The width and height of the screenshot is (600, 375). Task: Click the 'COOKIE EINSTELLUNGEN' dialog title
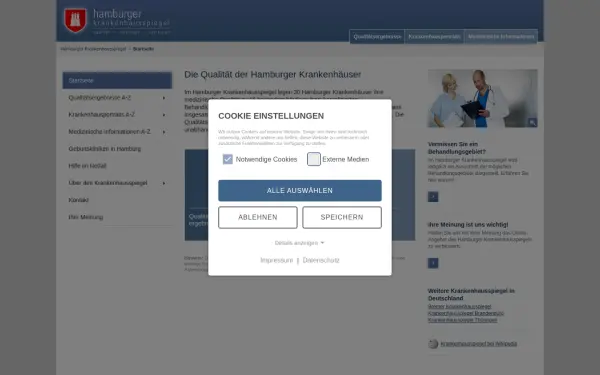pyautogui.click(x=271, y=116)
